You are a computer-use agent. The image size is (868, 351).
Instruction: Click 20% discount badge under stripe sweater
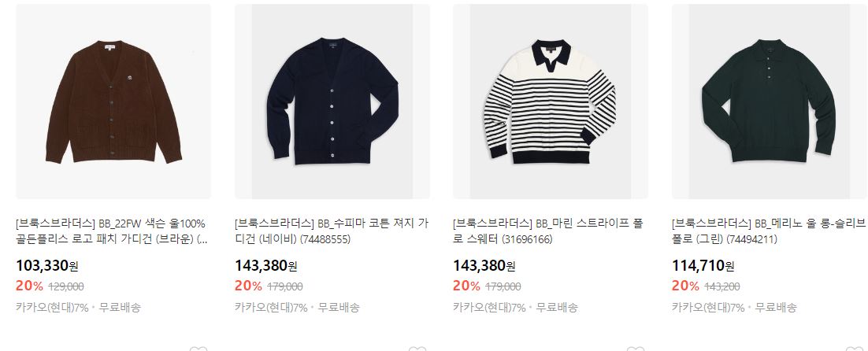(466, 286)
